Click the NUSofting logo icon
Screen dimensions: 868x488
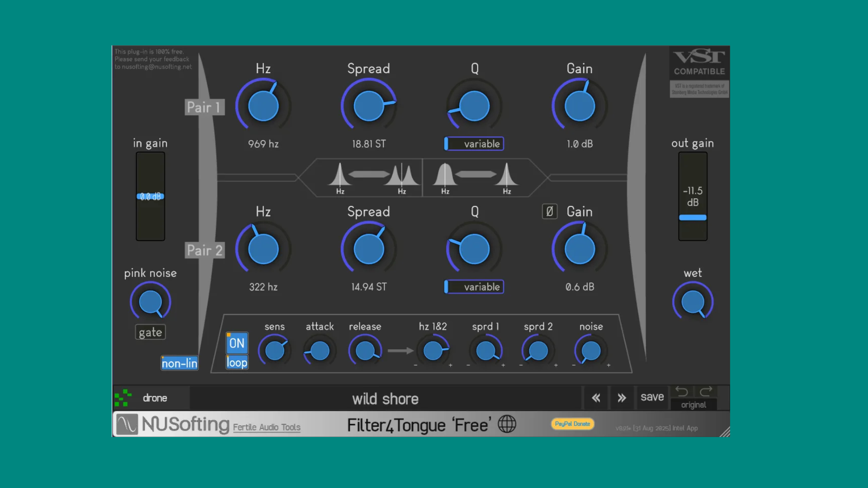[x=127, y=424]
